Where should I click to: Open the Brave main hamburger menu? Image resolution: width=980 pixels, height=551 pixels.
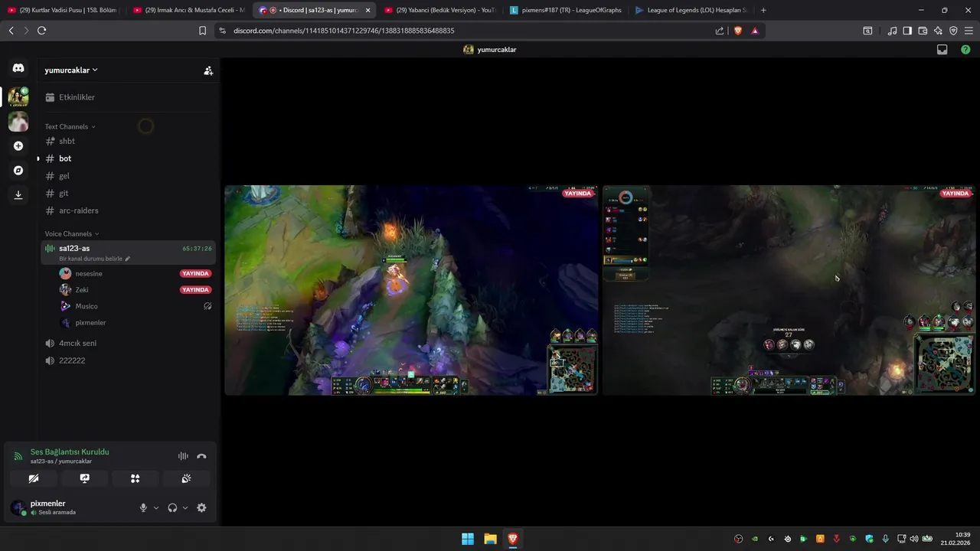click(969, 31)
